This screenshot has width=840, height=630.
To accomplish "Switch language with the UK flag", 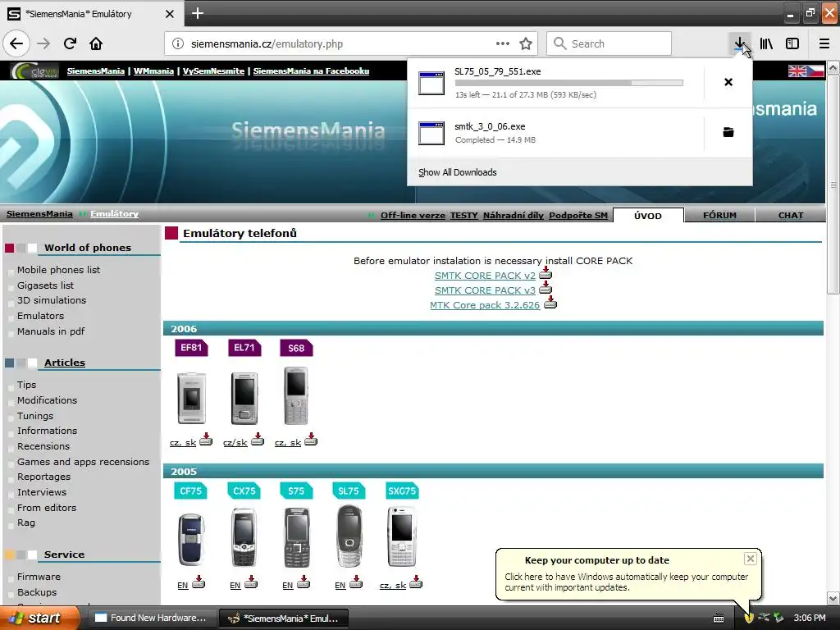I will [797, 71].
